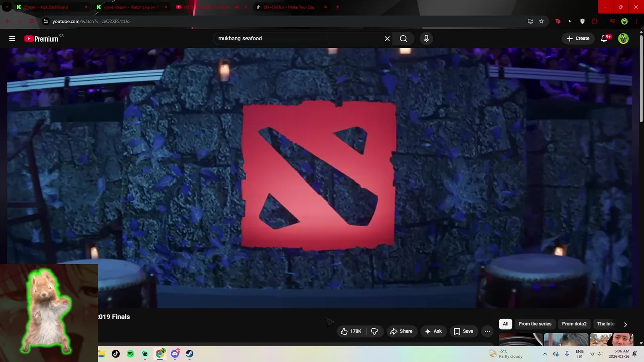Open Steam from the taskbar
This screenshot has width=644, height=362.
pos(189,354)
